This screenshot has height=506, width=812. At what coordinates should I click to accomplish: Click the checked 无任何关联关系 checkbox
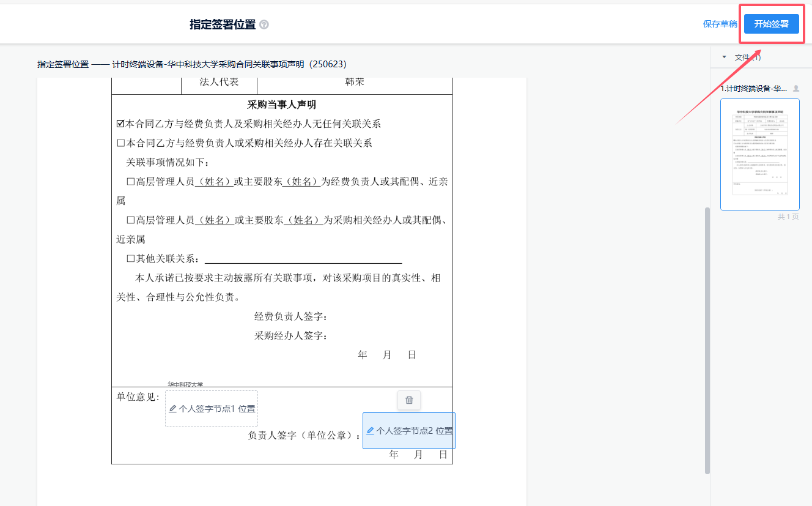click(x=120, y=124)
